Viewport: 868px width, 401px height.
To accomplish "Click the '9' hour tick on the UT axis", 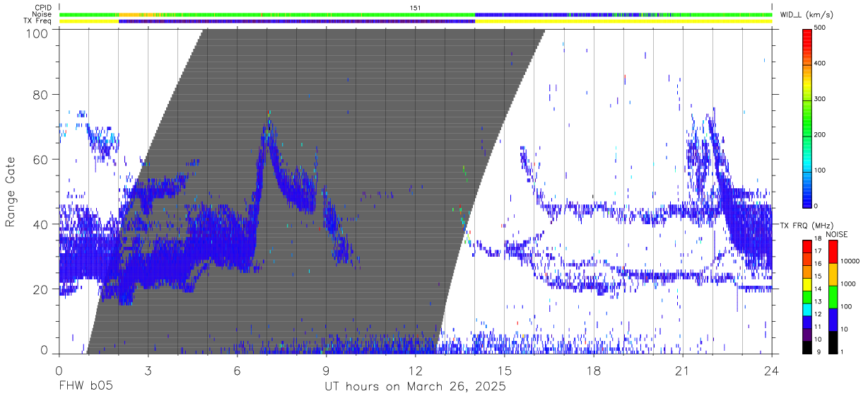I will click(326, 371).
